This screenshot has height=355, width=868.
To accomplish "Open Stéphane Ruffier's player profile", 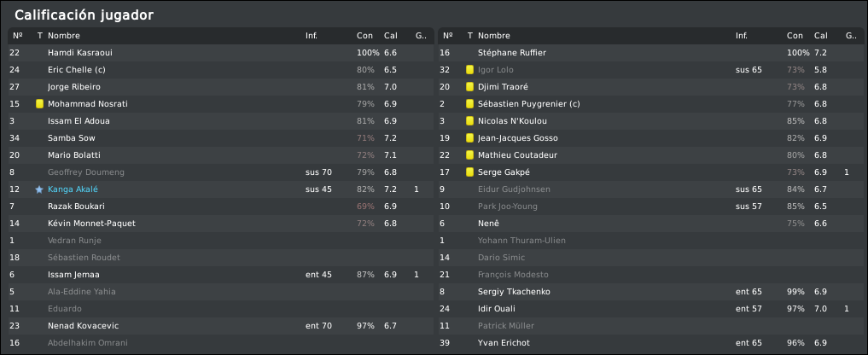I will click(x=512, y=53).
